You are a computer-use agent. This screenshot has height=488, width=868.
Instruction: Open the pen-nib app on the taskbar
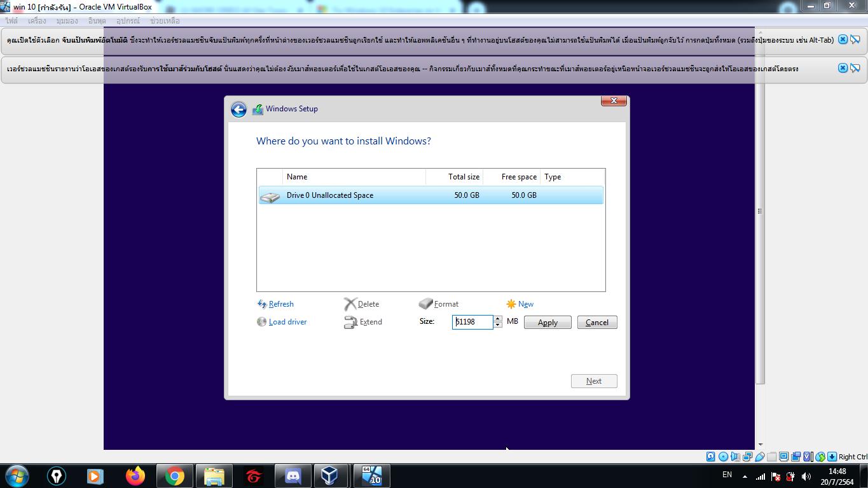point(57,476)
